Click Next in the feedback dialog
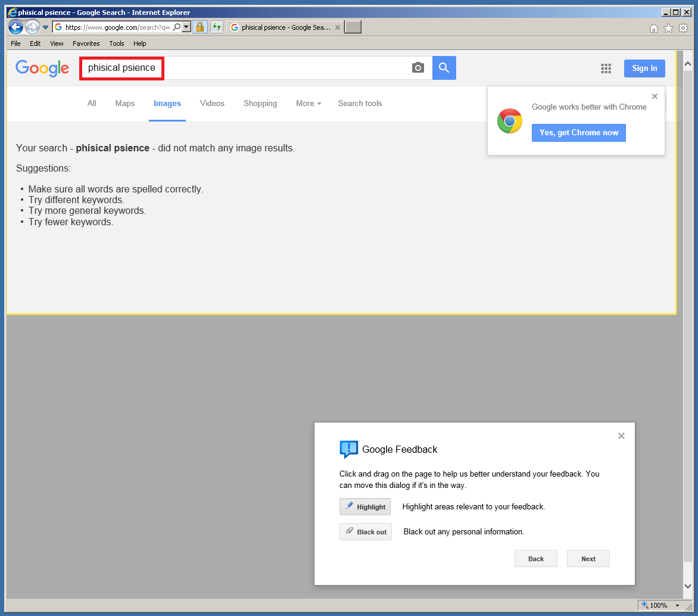The image size is (698, 616). click(x=588, y=559)
